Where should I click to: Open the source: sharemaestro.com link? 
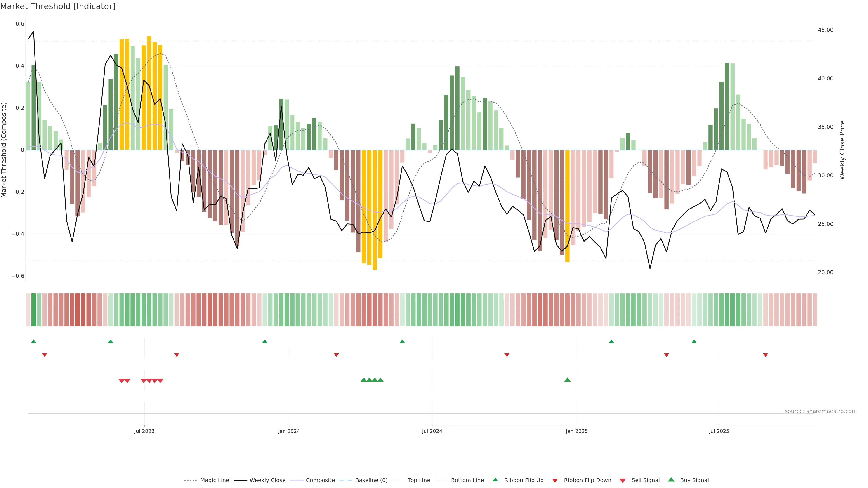tap(821, 411)
